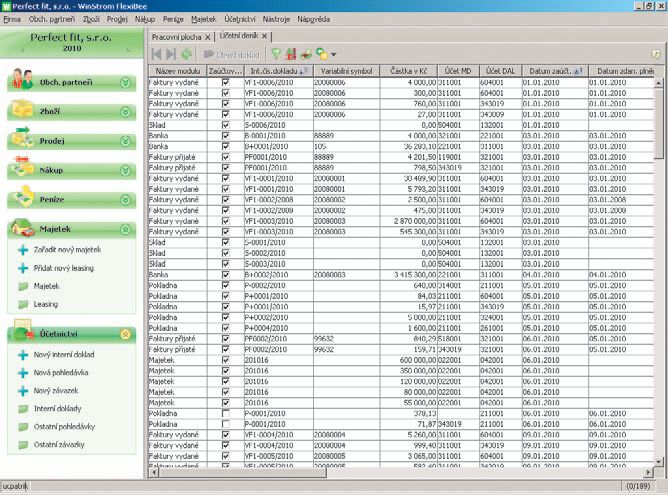Select the Účetní deník tab
This screenshot has height=495, width=668.
239,36
